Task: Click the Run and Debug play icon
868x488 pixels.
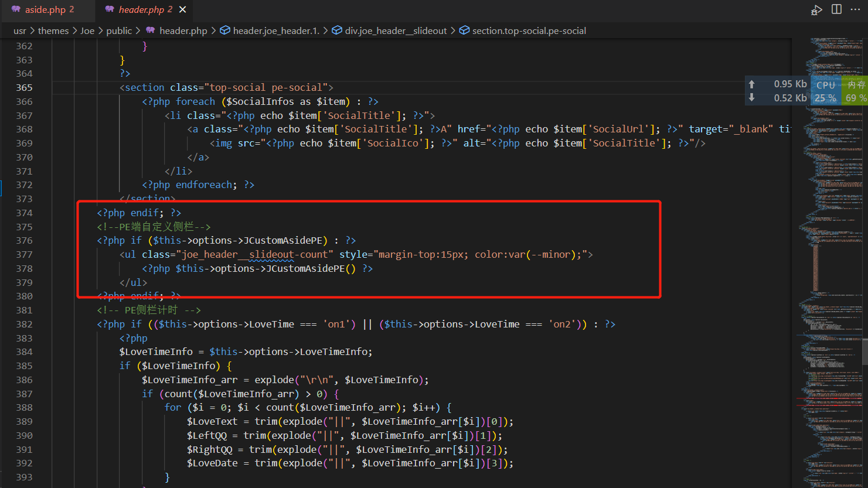Action: [x=816, y=9]
